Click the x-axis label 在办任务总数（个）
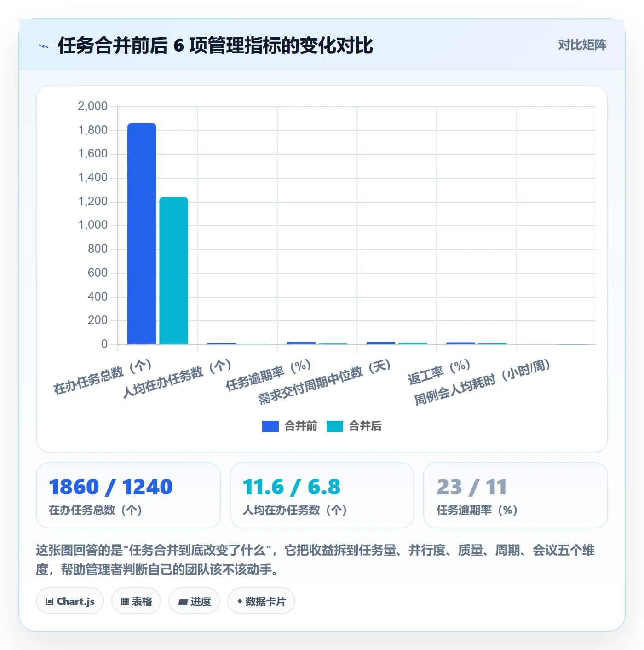This screenshot has height=650, width=644. 103,377
